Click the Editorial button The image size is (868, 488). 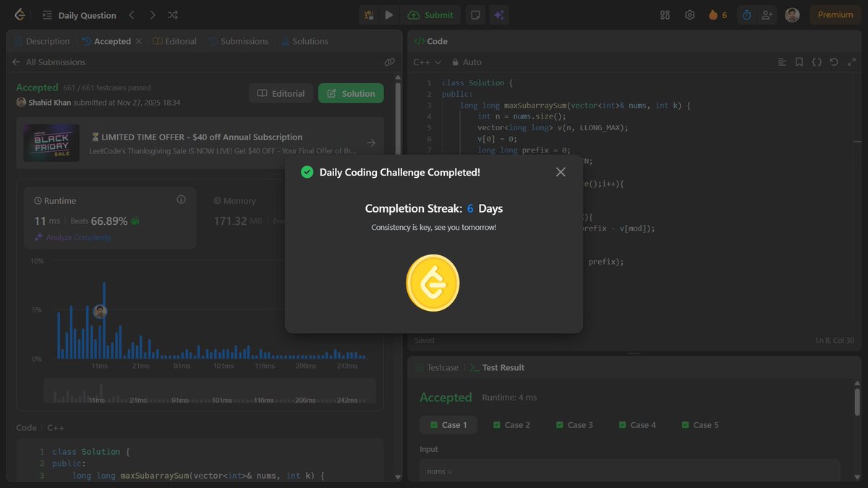(281, 93)
